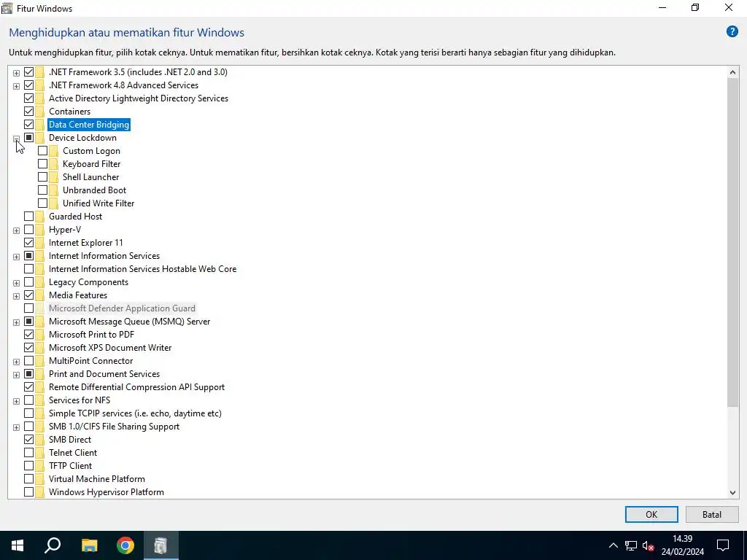Confirm changes with the OK button
Screen dimensions: 747x560
click(x=651, y=514)
